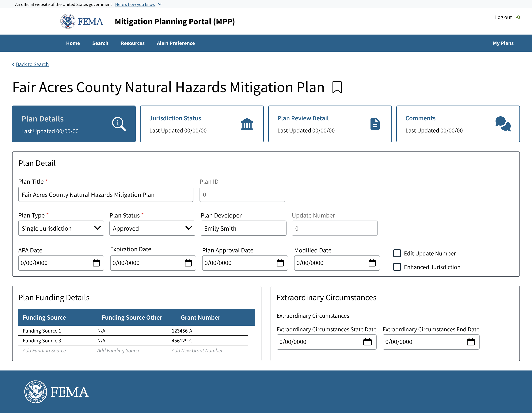Click Add New Grant Number placeholder

197,350
